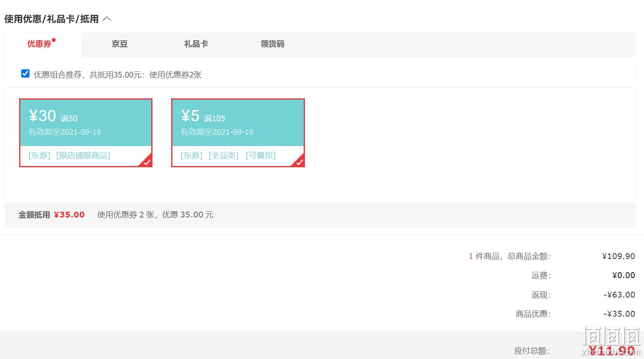Deselect the ¥5 满105 coupon card
Image resolution: width=644 pixels, height=359 pixels.
point(238,133)
